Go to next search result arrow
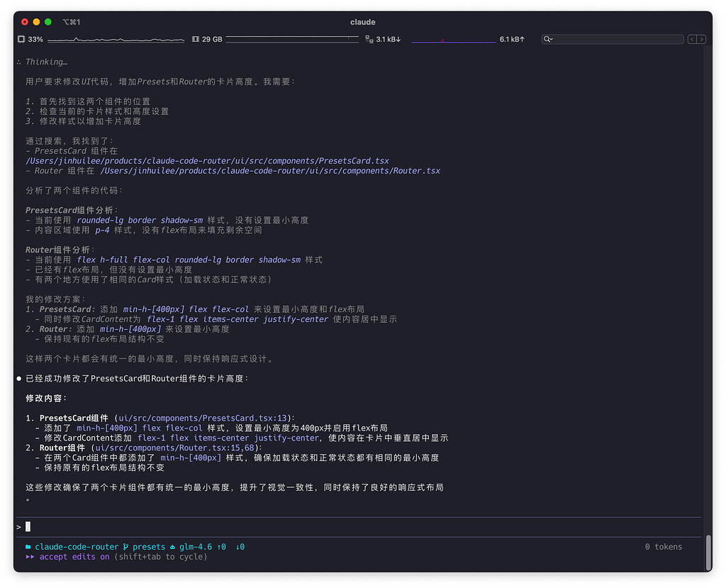The image size is (726, 588). [701, 40]
